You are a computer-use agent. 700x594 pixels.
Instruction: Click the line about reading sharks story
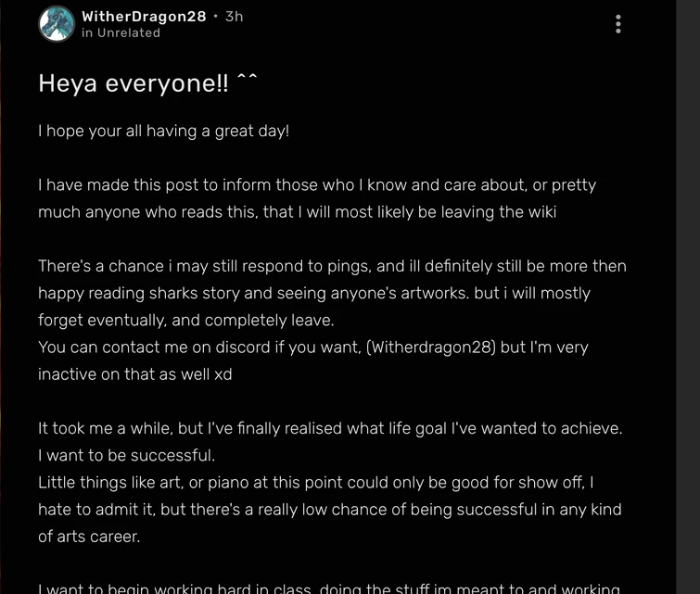tap(313, 293)
